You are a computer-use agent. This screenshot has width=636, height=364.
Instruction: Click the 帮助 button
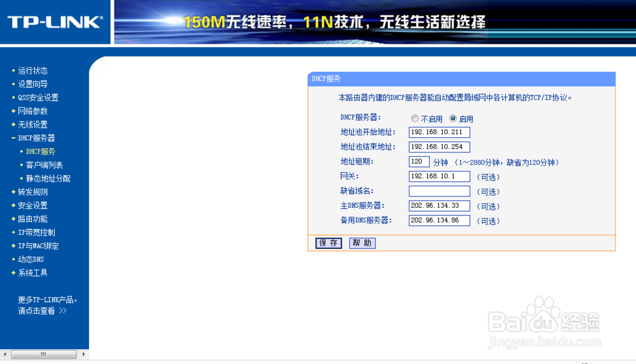(x=363, y=243)
